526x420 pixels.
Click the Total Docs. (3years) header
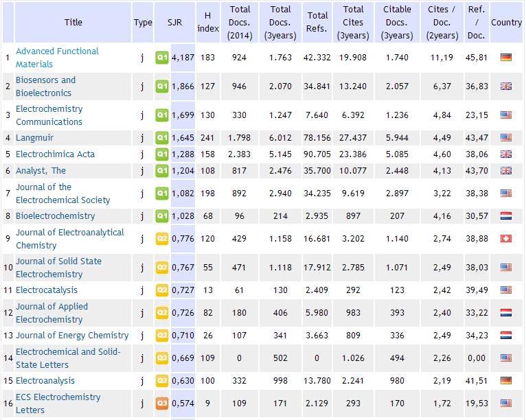coord(280,23)
